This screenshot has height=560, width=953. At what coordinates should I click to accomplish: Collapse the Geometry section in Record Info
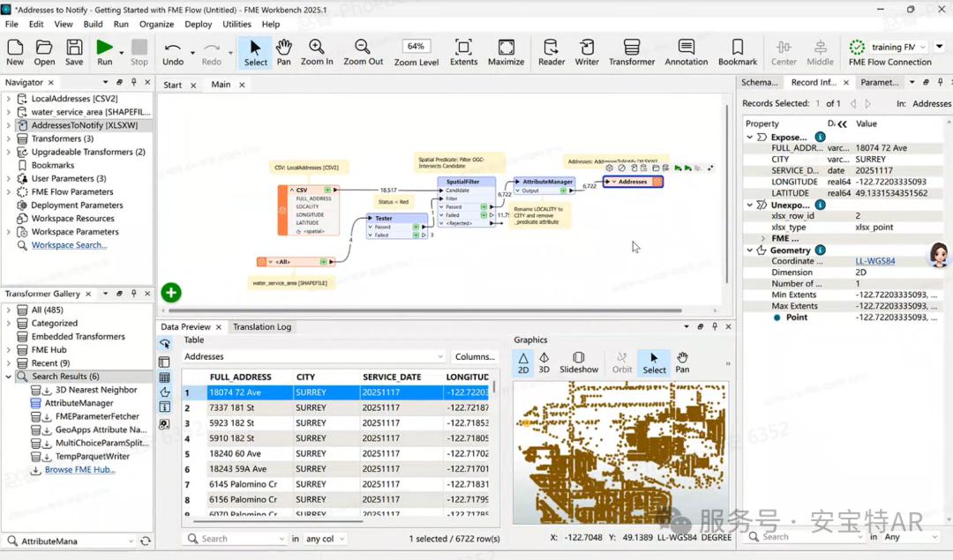point(750,250)
